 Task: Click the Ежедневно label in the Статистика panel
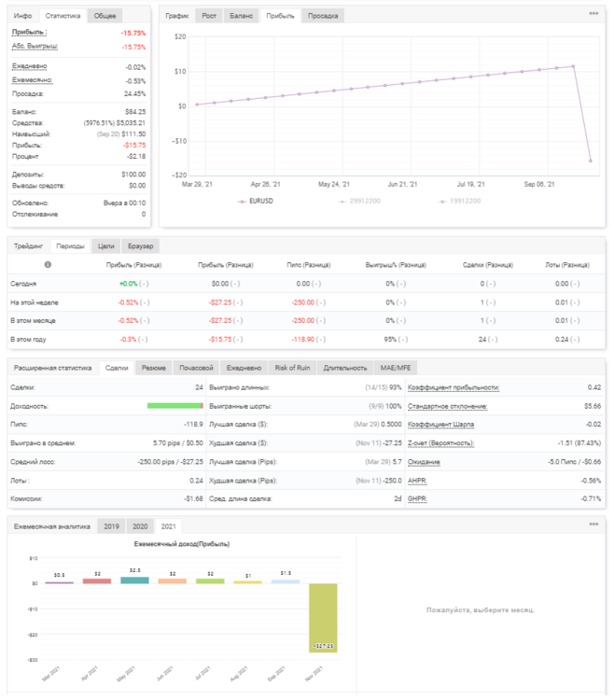tap(30, 66)
